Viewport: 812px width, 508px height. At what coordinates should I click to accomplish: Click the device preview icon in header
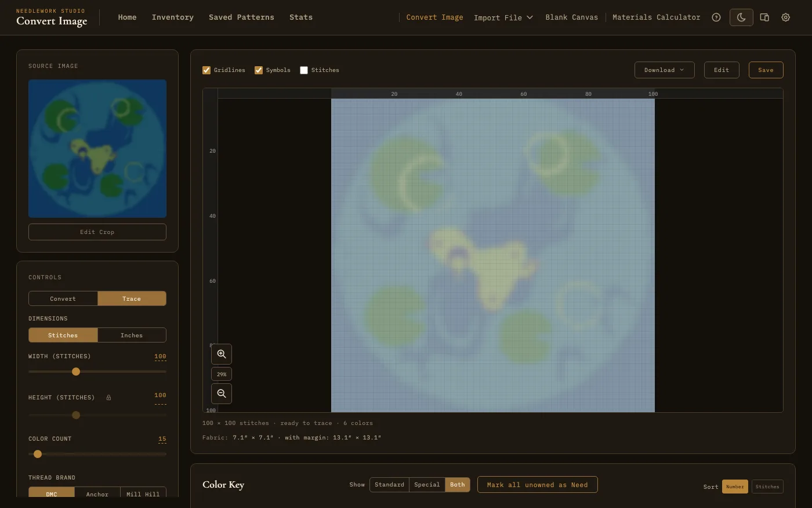coord(764,17)
